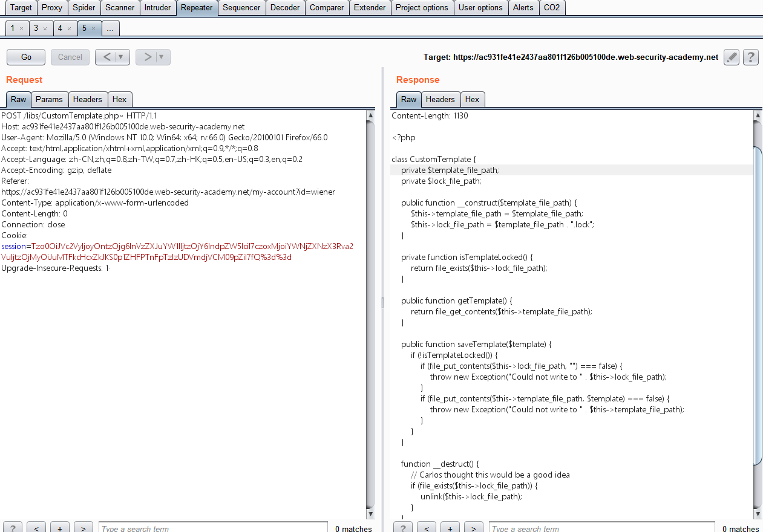The image size is (763, 532).
Task: Open the Project options tab
Action: click(422, 8)
